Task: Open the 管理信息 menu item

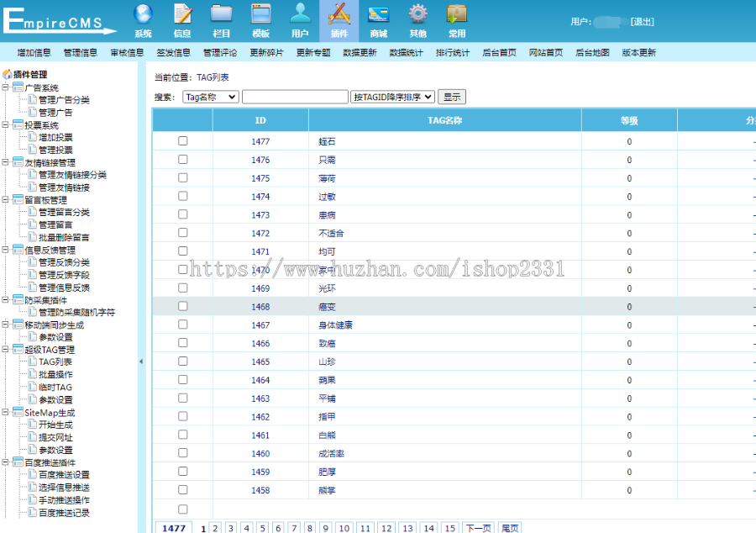Action: (x=81, y=53)
